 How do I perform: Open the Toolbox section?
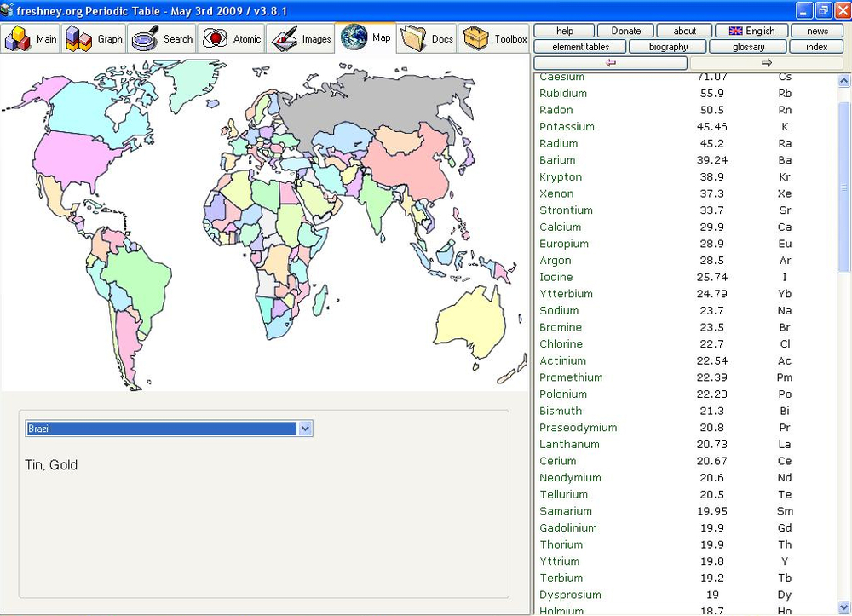pyautogui.click(x=495, y=39)
